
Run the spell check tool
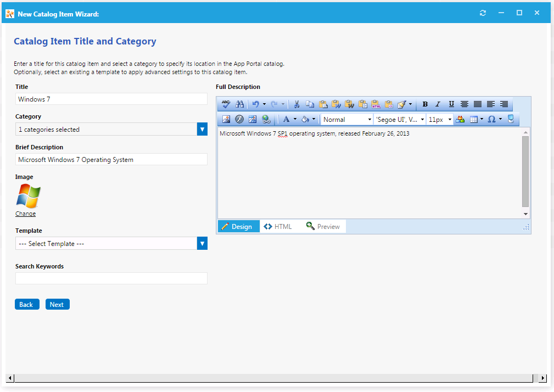(x=226, y=104)
